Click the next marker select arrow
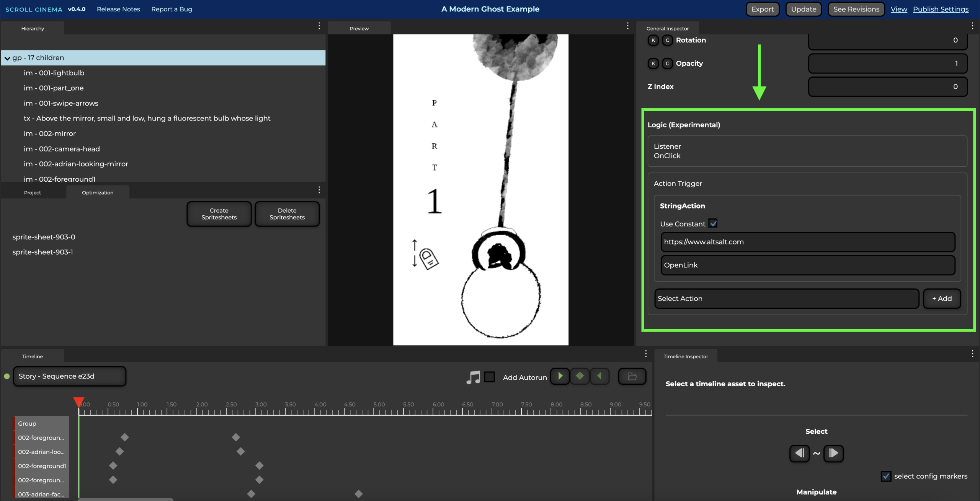The image size is (980, 501). pyautogui.click(x=833, y=453)
